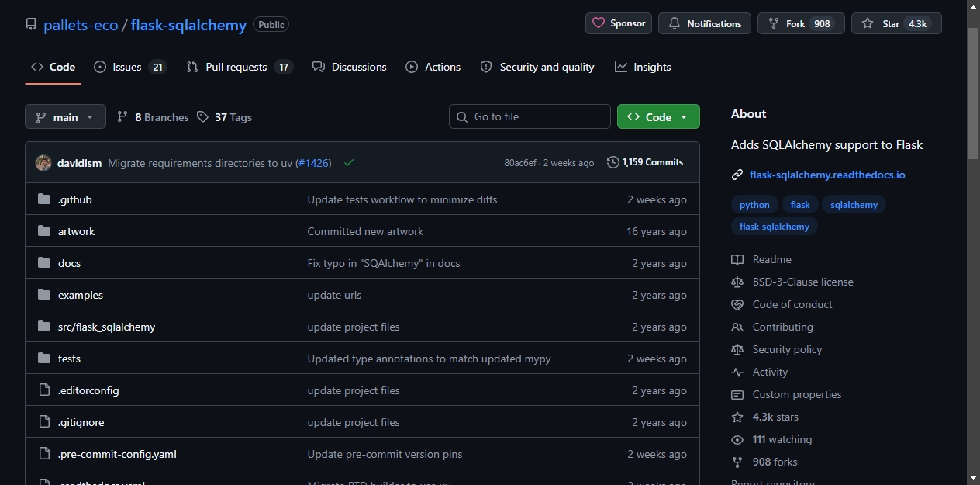
Task: Open the flask-sqlalchemy.readthedocs.io link
Action: tap(827, 175)
